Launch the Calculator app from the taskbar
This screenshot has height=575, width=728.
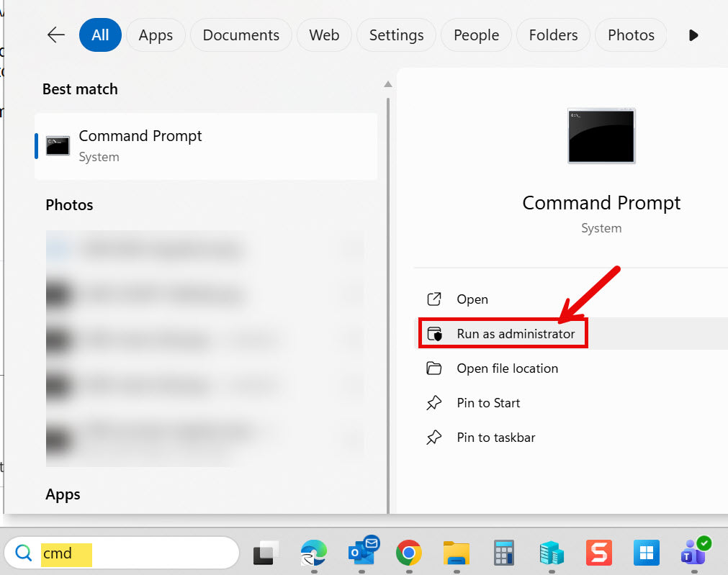504,553
